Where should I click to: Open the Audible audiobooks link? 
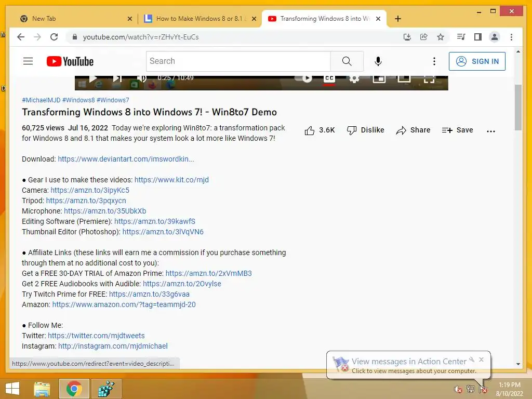click(182, 284)
